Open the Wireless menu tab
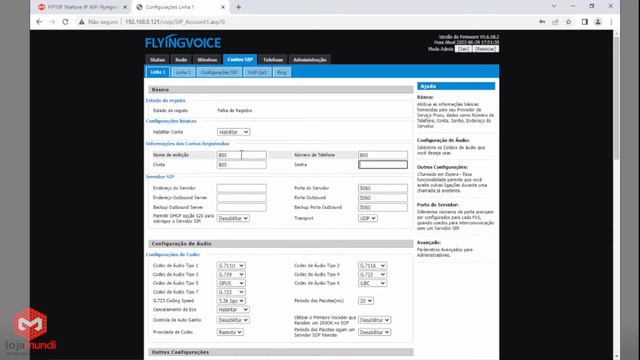 (x=207, y=60)
